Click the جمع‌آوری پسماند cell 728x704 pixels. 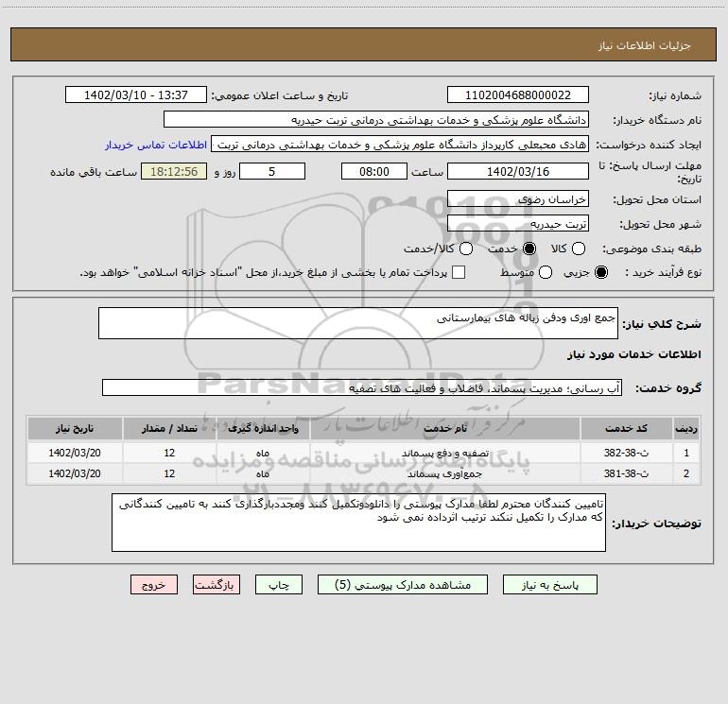[x=444, y=473]
